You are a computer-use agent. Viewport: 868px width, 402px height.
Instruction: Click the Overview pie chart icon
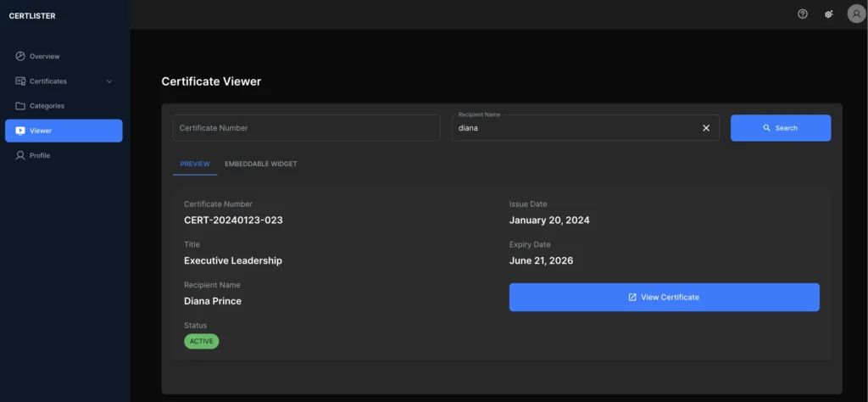[x=20, y=56]
